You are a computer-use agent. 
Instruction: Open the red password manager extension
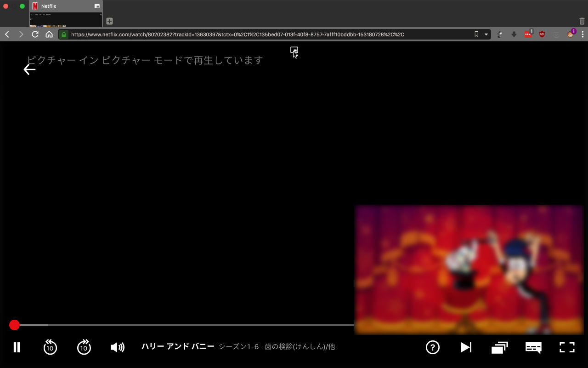tap(528, 34)
